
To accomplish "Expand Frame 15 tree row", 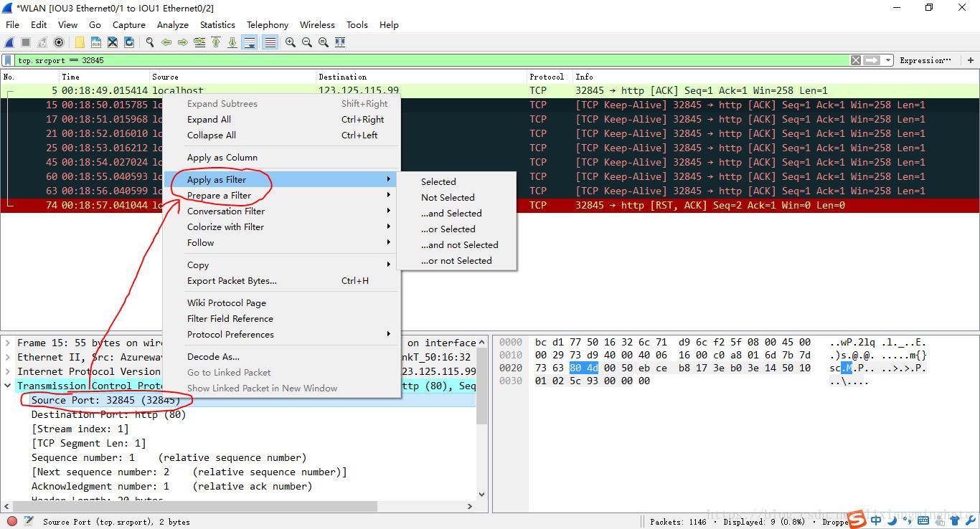I will [x=8, y=343].
